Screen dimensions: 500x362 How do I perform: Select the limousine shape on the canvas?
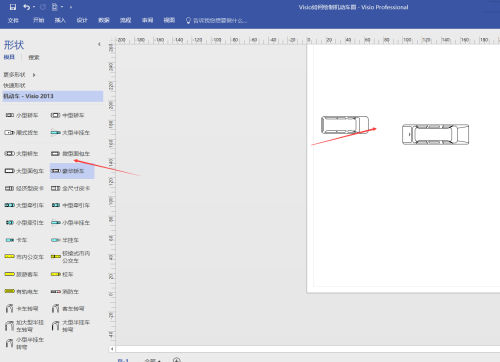point(435,134)
